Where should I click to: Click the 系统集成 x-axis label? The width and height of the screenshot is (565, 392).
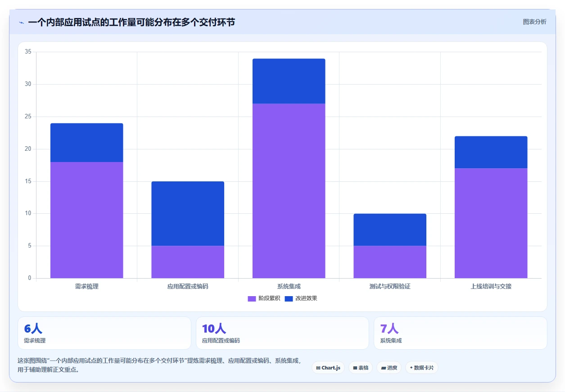289,286
